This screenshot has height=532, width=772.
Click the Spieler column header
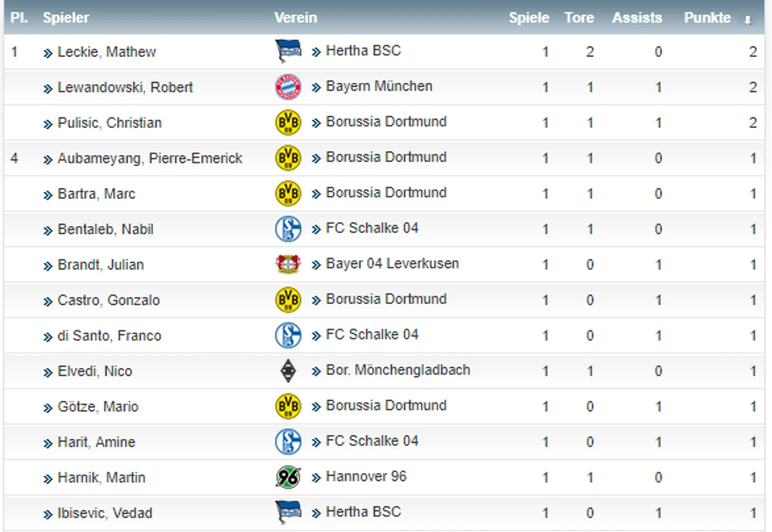point(66,18)
